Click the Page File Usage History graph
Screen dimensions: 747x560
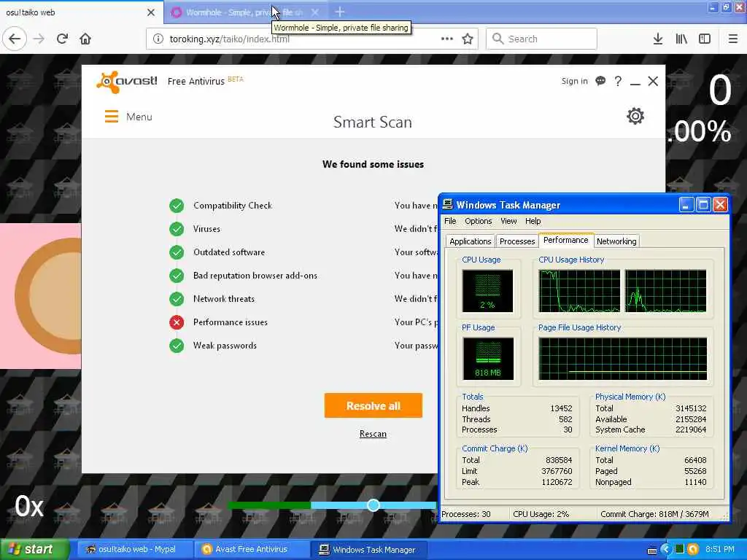pos(623,359)
